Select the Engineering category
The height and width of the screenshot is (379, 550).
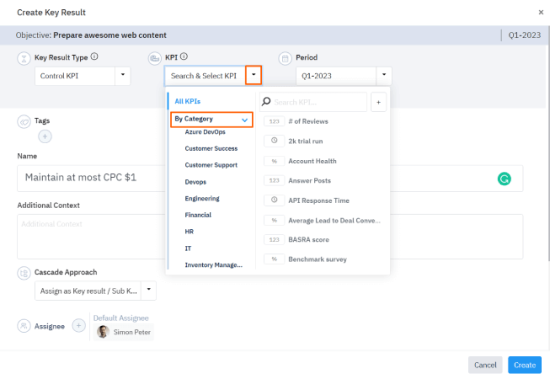tap(202, 198)
